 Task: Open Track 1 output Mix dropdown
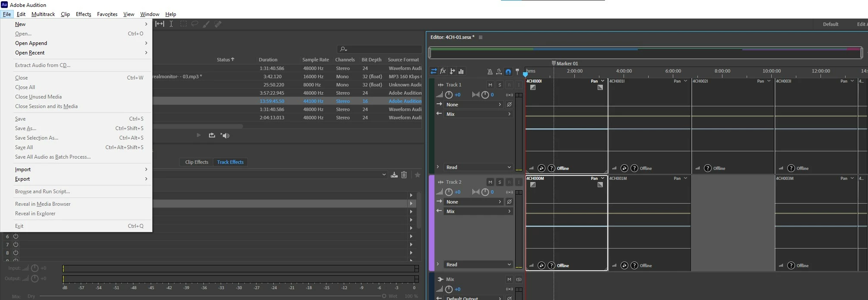(478, 114)
